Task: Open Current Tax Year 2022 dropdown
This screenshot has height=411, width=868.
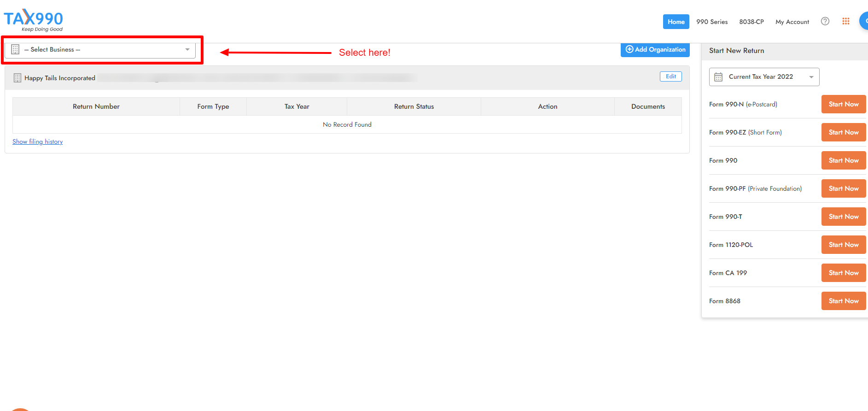Action: click(764, 77)
